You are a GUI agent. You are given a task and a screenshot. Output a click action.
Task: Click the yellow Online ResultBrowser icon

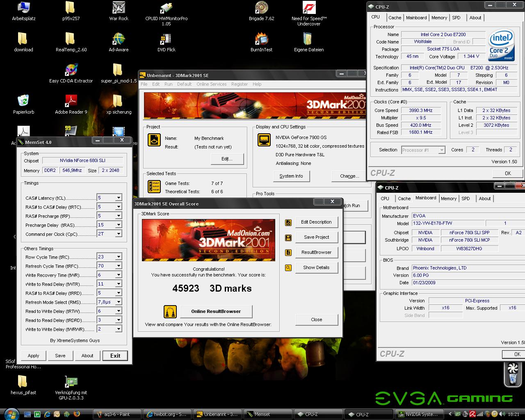(170, 312)
